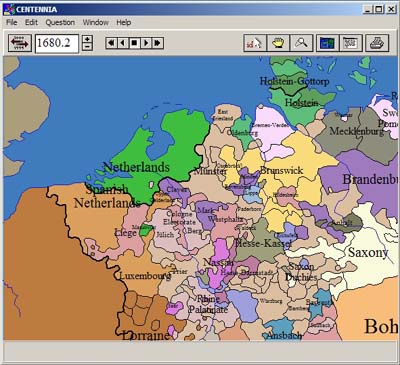Click the Saxony label on map
Viewport: 400px width, 365px height.
coord(368,252)
